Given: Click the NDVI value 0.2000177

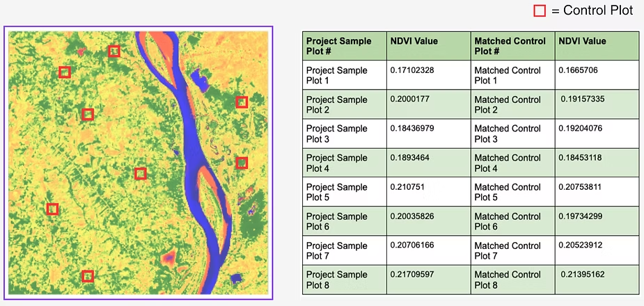Looking at the screenshot, I should tap(410, 99).
